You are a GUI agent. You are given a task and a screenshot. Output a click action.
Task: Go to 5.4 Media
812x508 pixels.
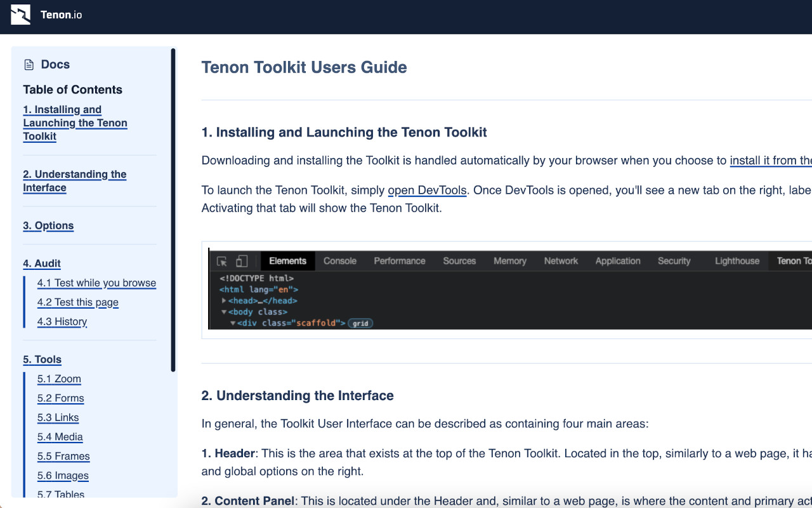click(x=60, y=437)
